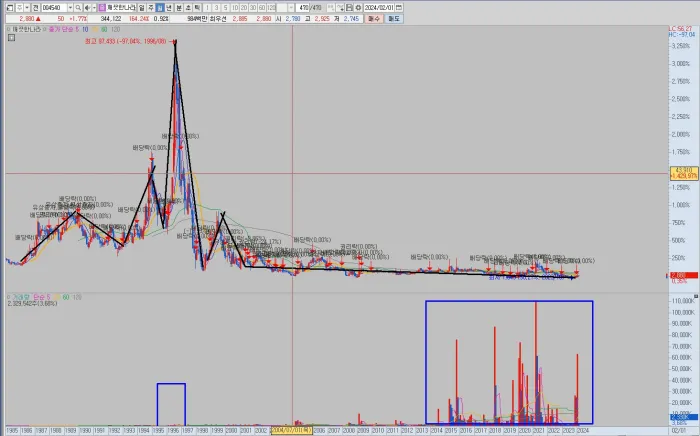Screen dimensions: 700x436
Task: Open the interval dropdown next to 120
Action: point(291,8)
